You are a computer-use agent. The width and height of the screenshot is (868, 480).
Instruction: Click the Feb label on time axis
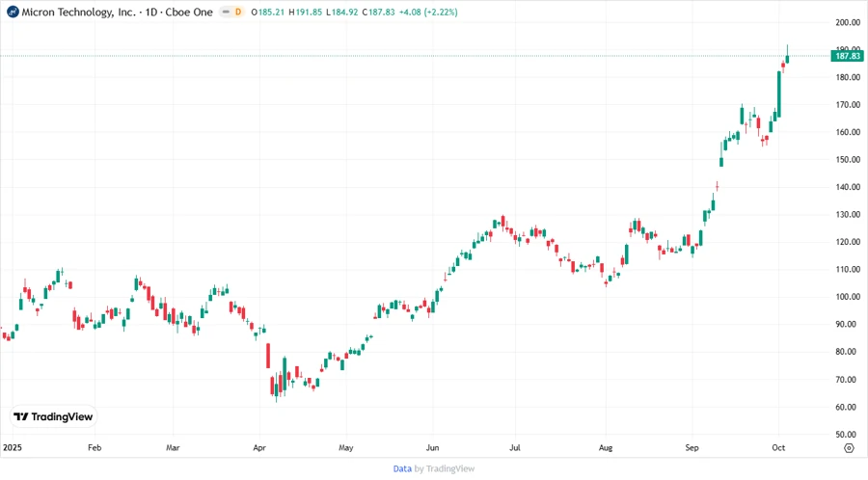pyautogui.click(x=95, y=448)
